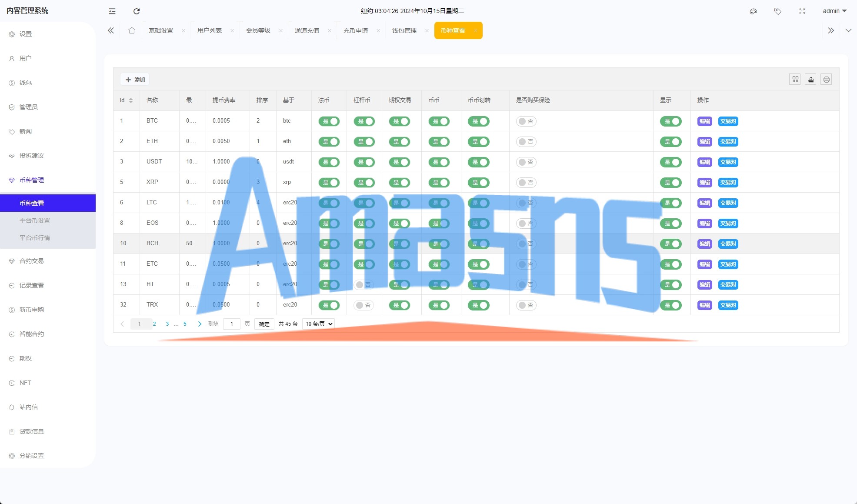Close the 基础设置 tab

pyautogui.click(x=183, y=30)
